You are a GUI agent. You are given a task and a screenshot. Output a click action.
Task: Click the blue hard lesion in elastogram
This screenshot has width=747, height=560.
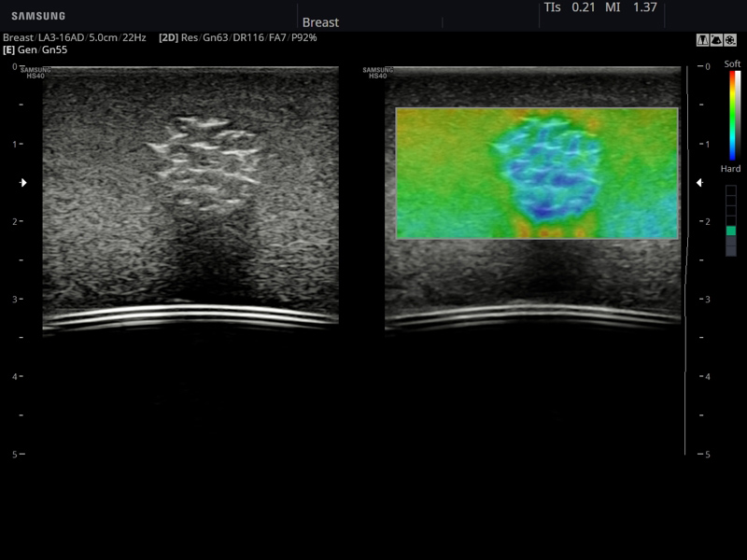tap(548, 172)
